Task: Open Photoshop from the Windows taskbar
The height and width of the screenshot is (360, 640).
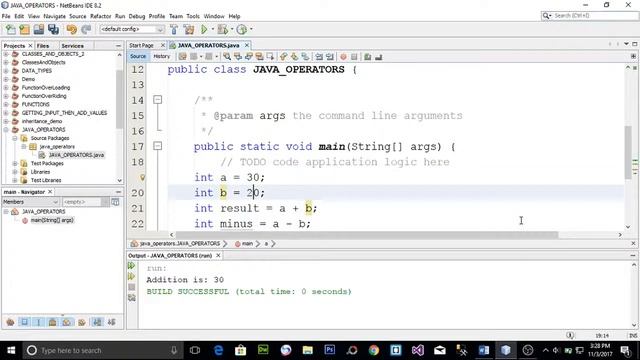Action: tap(329, 350)
